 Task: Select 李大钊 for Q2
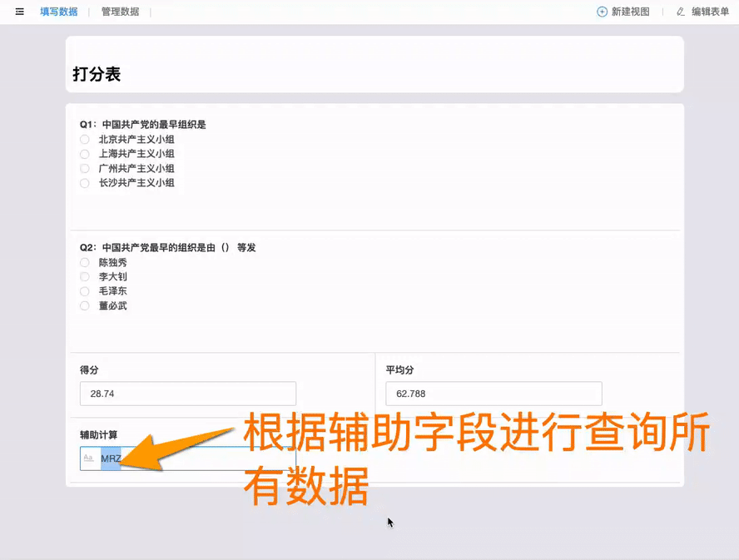(84, 276)
